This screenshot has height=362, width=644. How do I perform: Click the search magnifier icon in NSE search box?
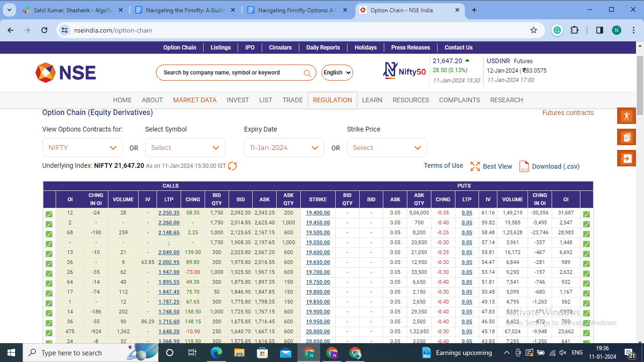[307, 73]
